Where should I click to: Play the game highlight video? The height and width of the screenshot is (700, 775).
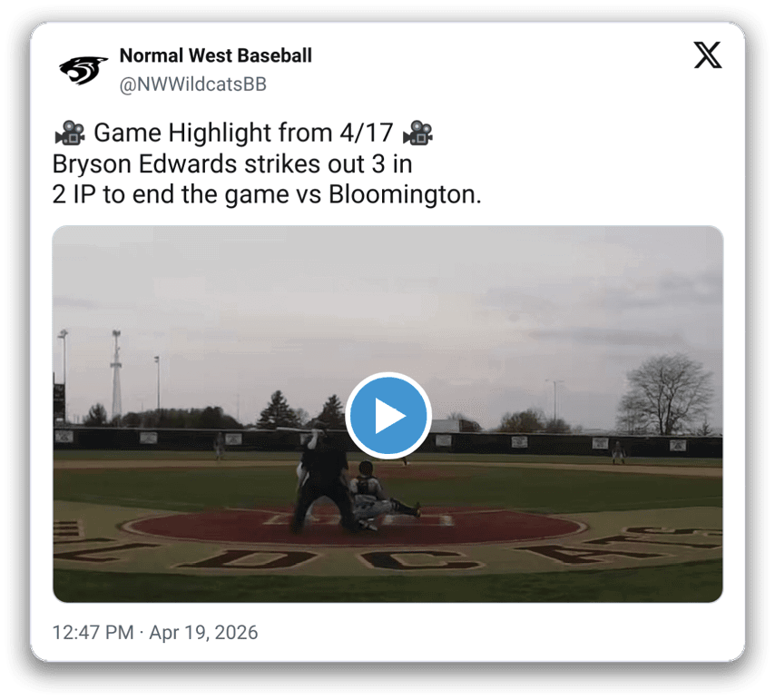pos(388,416)
